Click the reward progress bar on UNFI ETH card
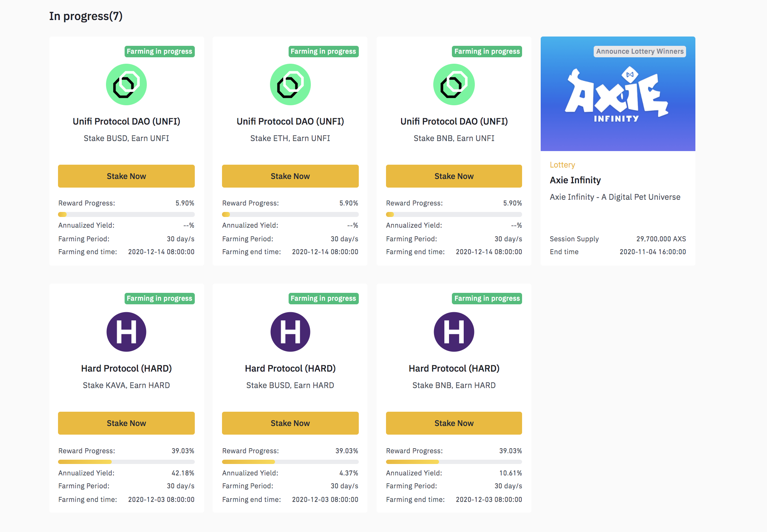 (x=290, y=214)
